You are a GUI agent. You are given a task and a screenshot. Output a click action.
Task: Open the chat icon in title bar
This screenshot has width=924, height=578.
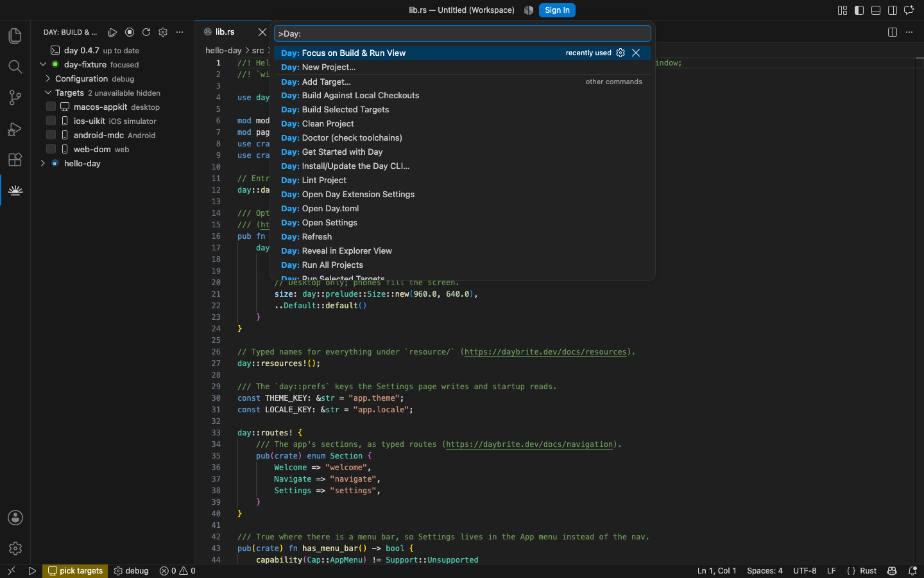pyautogui.click(x=909, y=10)
